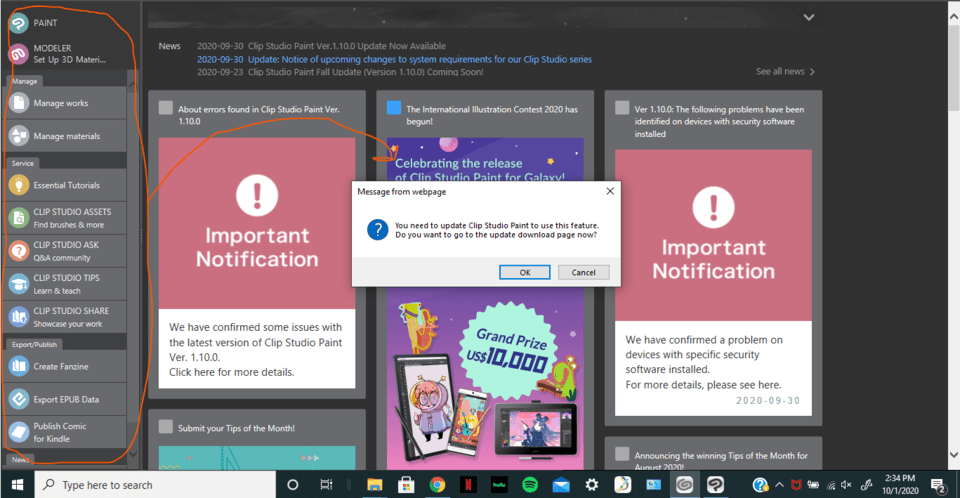Viewport: 960px width, 498px height.
Task: Open CLIP STUDIO ASSETS
Action: coord(70,218)
